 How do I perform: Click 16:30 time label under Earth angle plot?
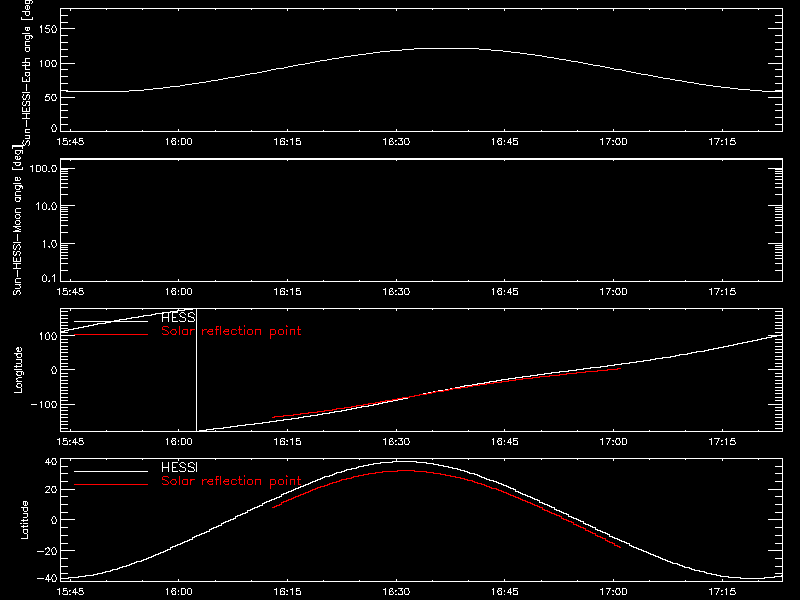pos(396,142)
